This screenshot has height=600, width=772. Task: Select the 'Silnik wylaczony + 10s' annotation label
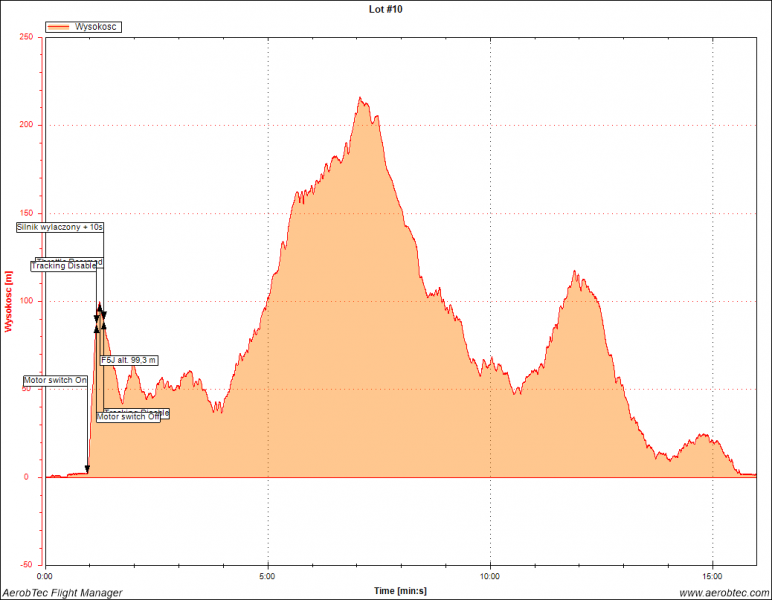click(60, 227)
